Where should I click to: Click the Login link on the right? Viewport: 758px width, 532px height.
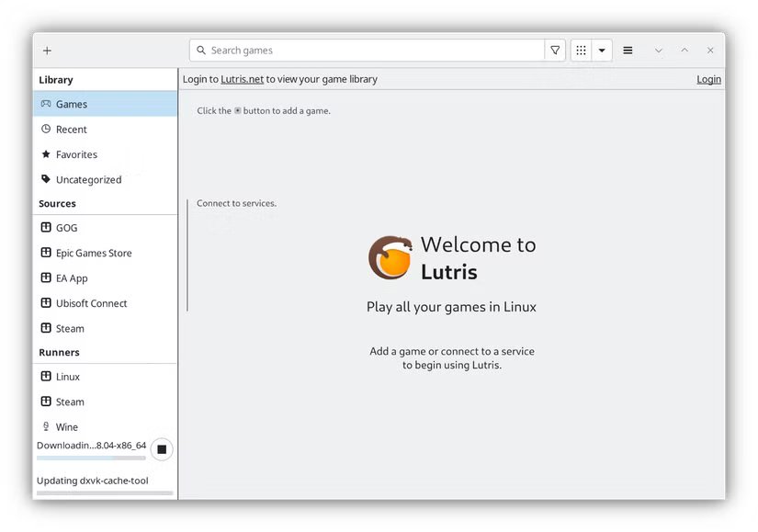point(708,79)
